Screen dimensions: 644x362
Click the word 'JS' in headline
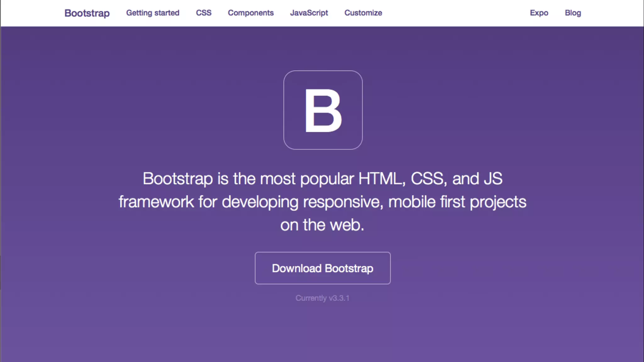(x=493, y=179)
